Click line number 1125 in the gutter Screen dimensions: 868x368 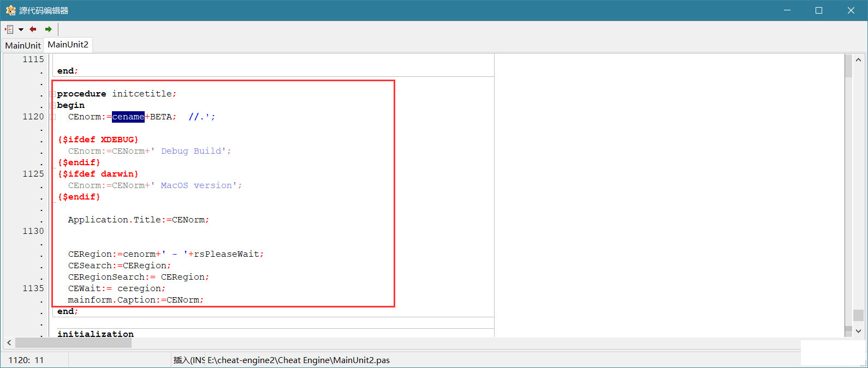[33, 174]
